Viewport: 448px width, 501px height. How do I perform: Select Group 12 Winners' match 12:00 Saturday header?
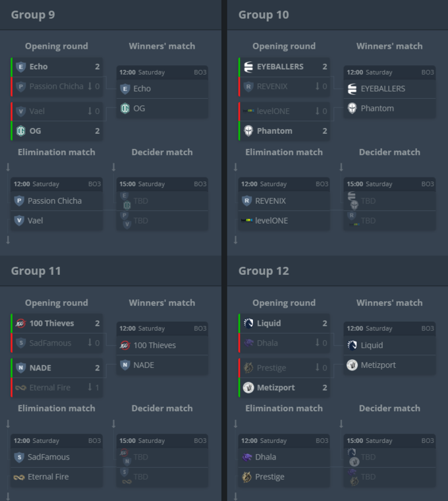click(x=389, y=328)
